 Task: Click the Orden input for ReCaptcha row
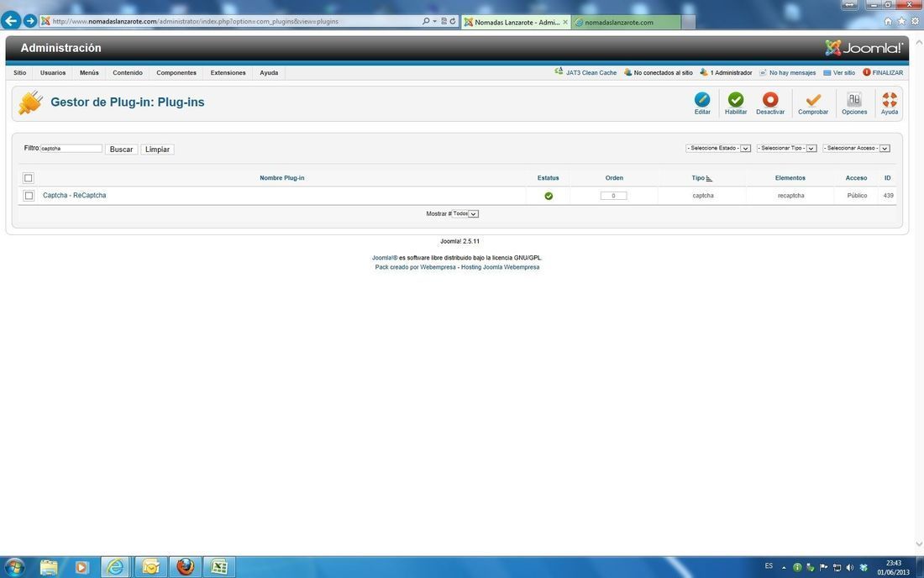point(613,196)
